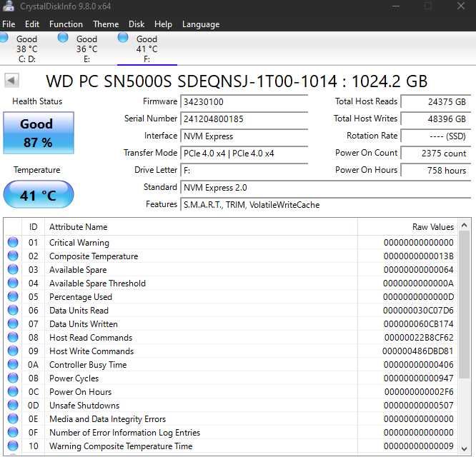Screen dimensions: 476x457
Task: Select the Critical Warning attribute name
Action: (x=79, y=243)
